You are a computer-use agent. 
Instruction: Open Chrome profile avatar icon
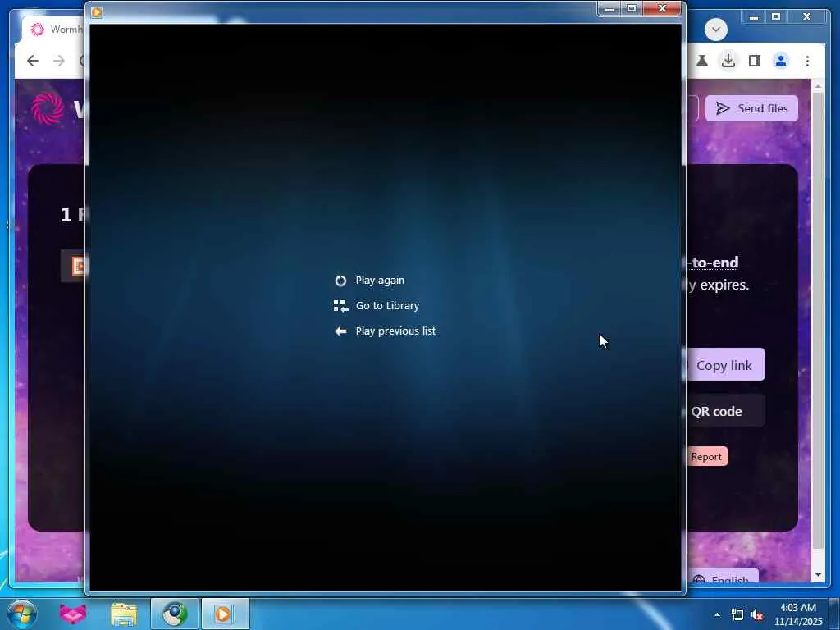781,61
